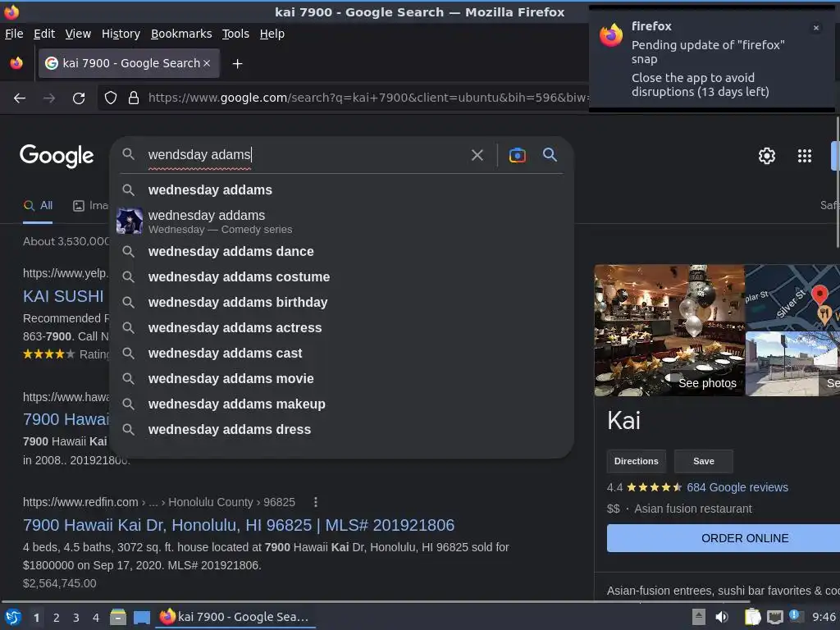
Task: Open the Google apps grid
Action: pyautogui.click(x=804, y=156)
